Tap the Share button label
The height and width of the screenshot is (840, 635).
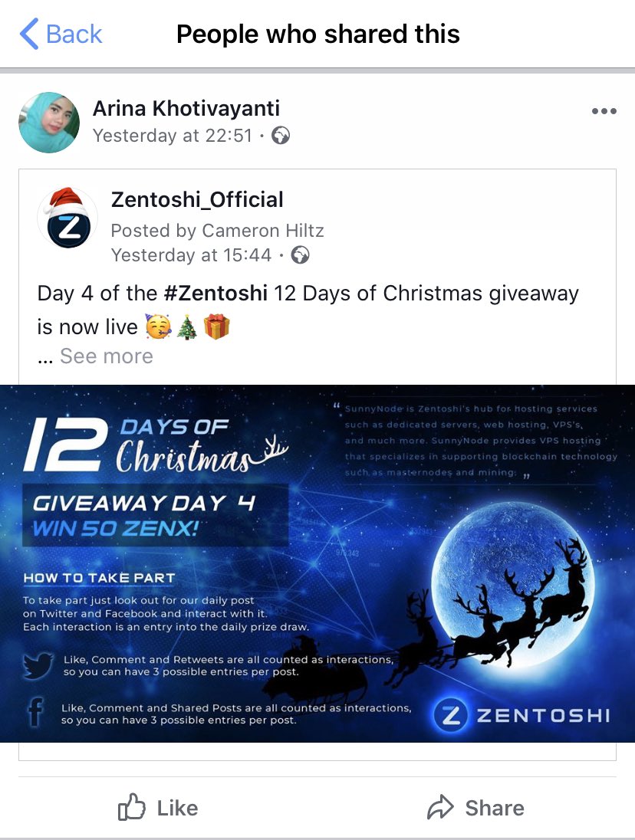point(495,808)
